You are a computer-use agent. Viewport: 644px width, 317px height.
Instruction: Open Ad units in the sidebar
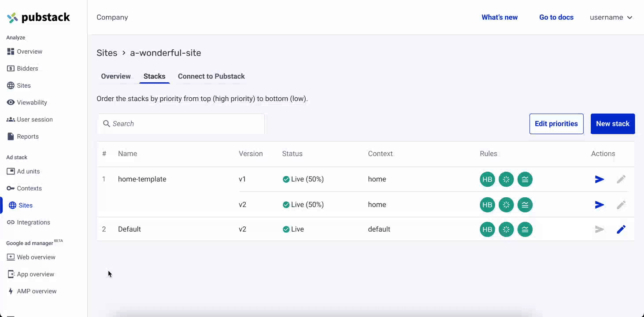pos(28,171)
